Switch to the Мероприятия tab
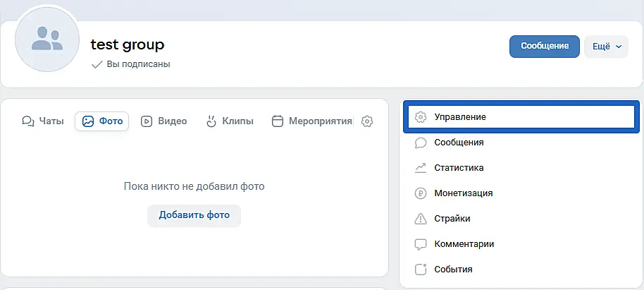644x290 pixels. coord(311,121)
